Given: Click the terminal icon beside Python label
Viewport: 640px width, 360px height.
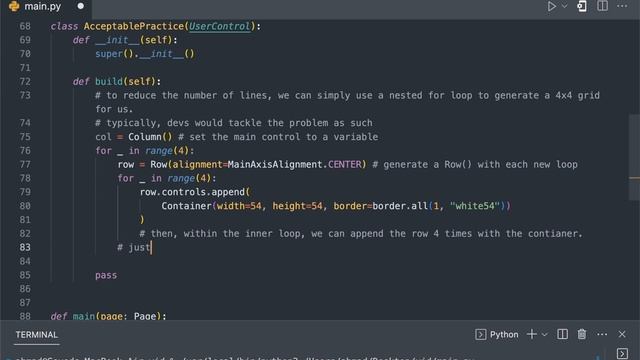Looking at the screenshot, I should click(x=480, y=335).
